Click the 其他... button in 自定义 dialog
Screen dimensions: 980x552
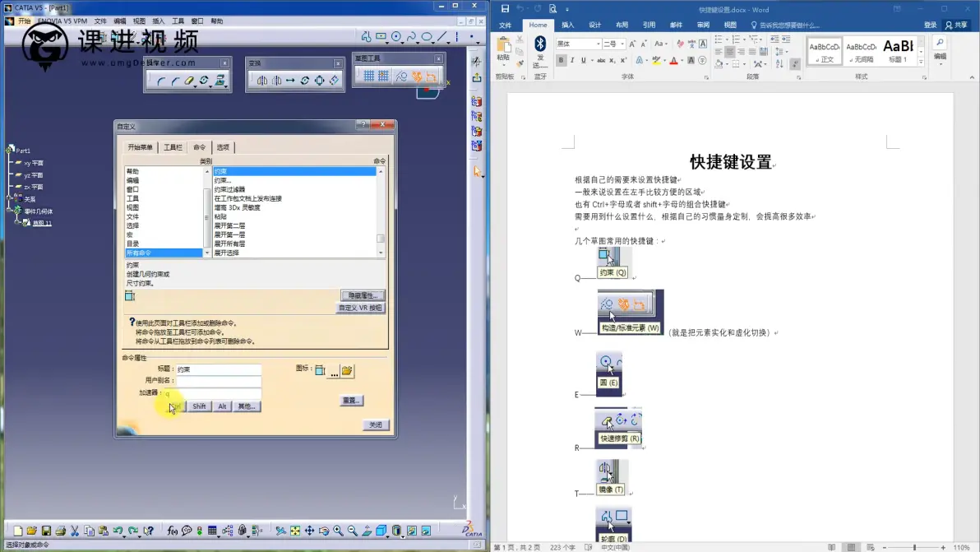coord(247,406)
